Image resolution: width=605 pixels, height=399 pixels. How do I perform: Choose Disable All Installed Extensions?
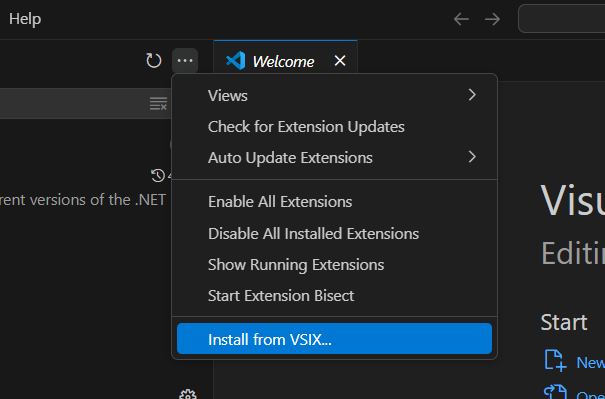[x=335, y=233]
